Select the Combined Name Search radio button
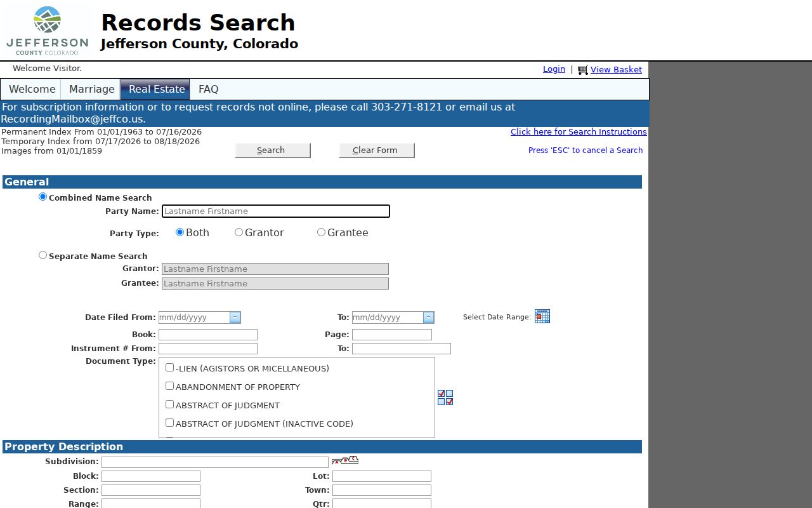This screenshot has height=508, width=812. (43, 197)
